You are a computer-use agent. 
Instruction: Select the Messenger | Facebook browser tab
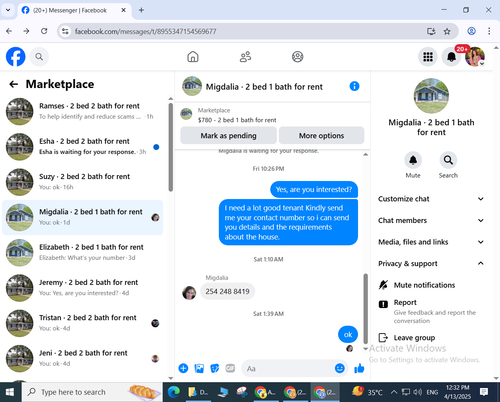click(74, 10)
